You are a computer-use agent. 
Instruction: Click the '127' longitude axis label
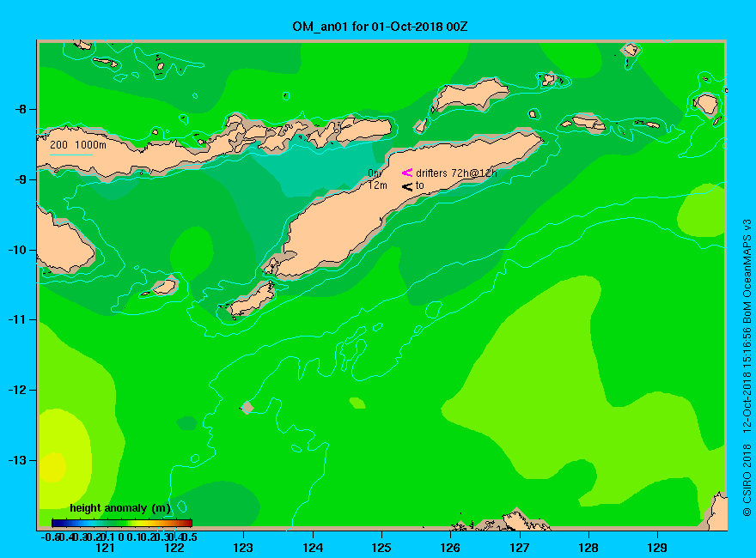point(520,548)
